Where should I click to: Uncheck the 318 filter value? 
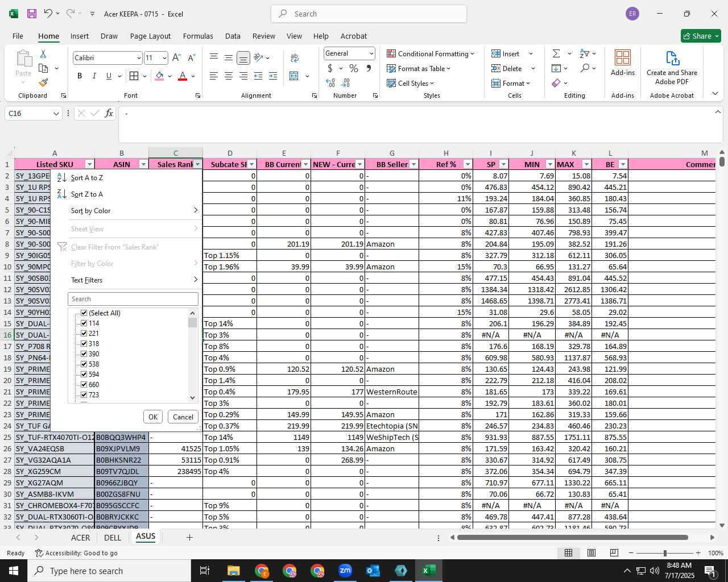tap(84, 344)
